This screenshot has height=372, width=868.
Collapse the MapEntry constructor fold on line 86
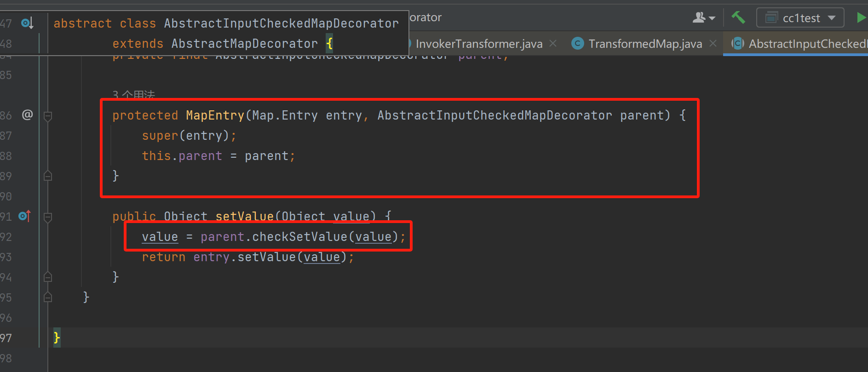point(48,116)
